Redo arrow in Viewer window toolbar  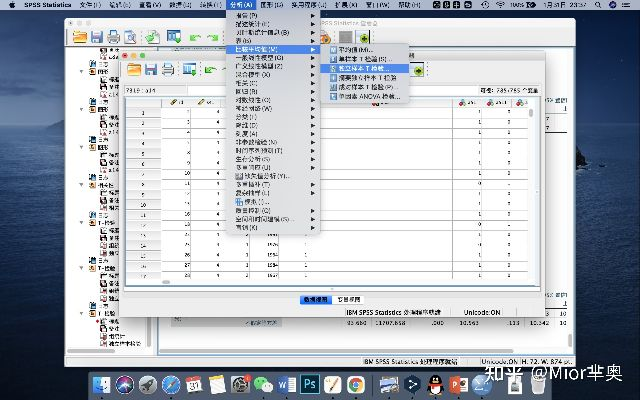pos(213,38)
